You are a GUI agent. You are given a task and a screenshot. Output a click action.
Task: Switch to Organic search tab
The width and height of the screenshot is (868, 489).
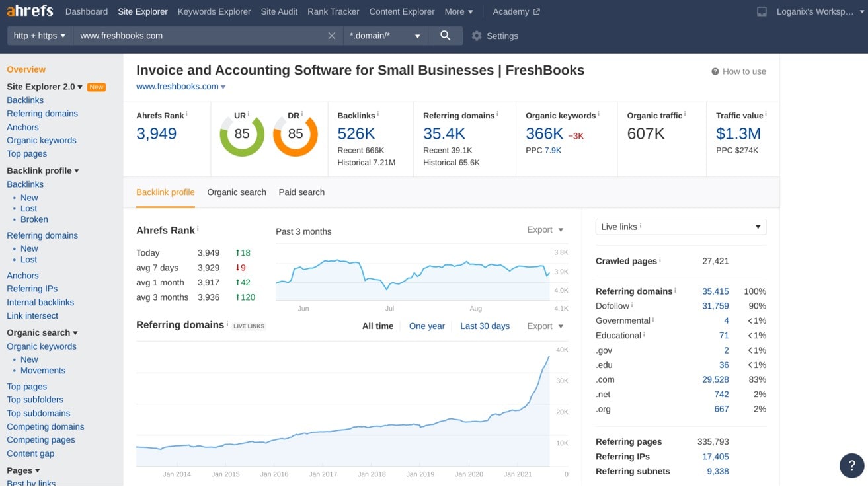pos(237,192)
